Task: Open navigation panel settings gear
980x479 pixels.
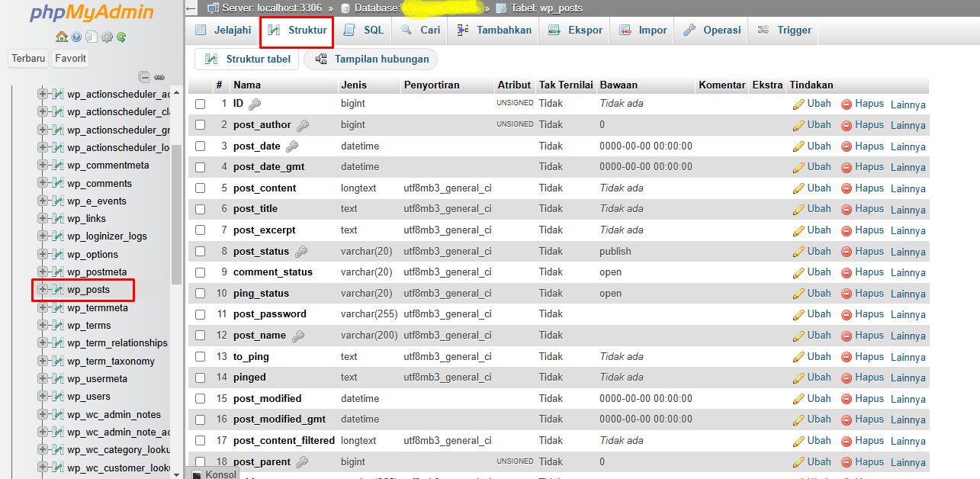Action: (x=107, y=37)
